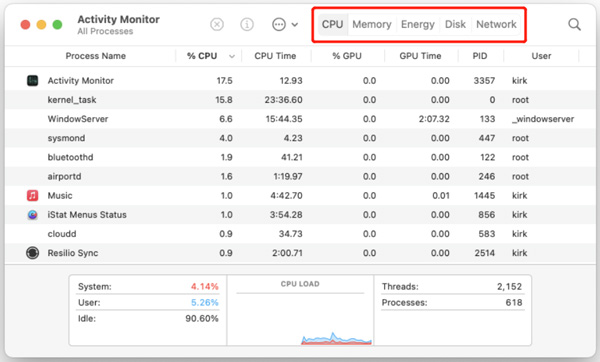Sort by GPU Time column header
Image resolution: width=600 pixels, height=362 pixels.
pos(420,56)
